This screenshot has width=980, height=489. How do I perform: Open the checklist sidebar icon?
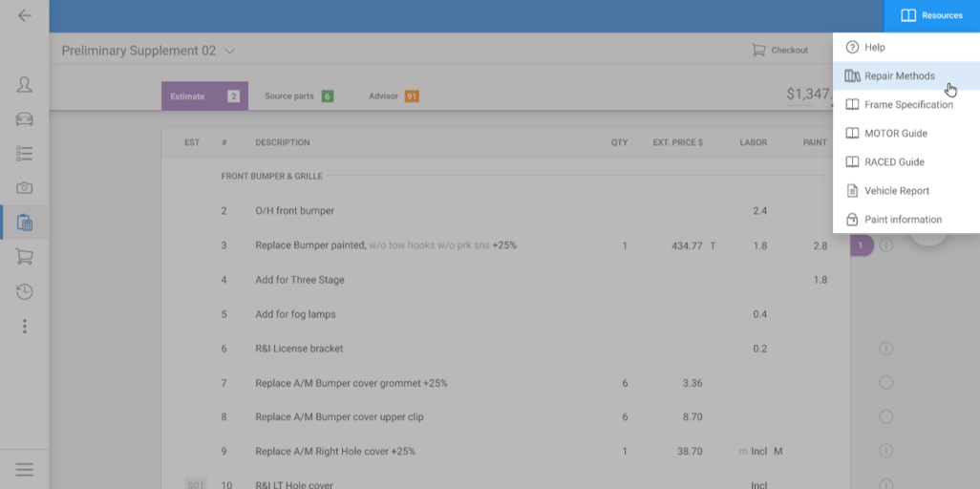tap(25, 154)
